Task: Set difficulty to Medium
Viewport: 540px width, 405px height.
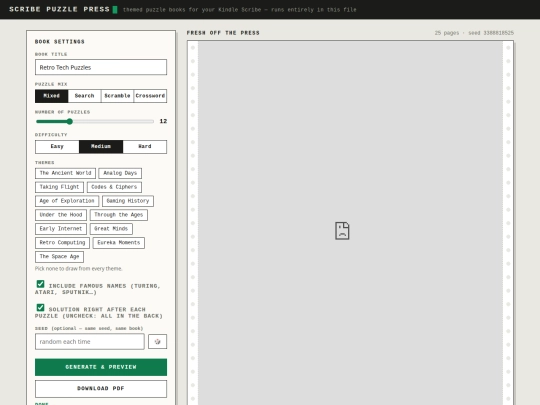Action: (x=101, y=146)
